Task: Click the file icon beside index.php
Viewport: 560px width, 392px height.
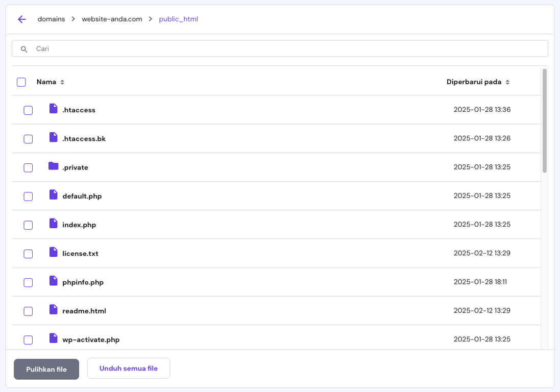Action: point(53,225)
